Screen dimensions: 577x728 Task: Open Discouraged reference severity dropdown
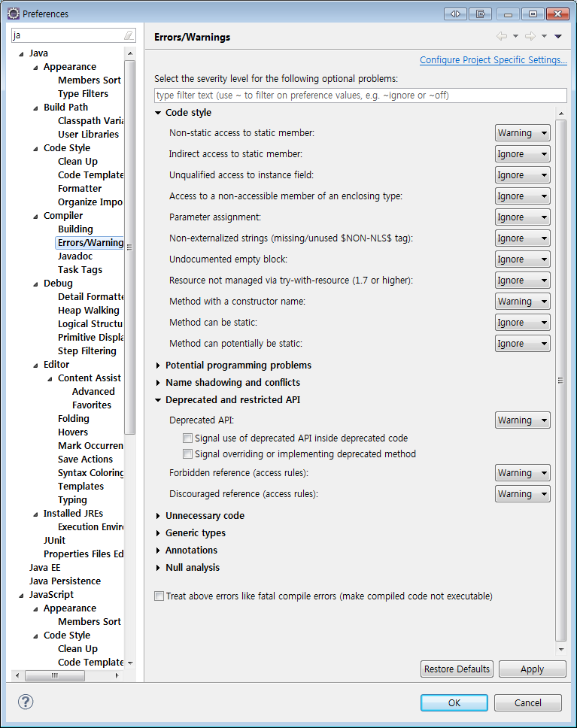[x=523, y=493]
